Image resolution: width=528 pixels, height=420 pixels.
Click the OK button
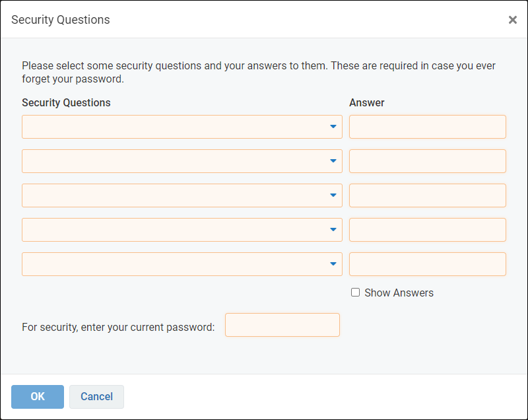click(x=37, y=397)
